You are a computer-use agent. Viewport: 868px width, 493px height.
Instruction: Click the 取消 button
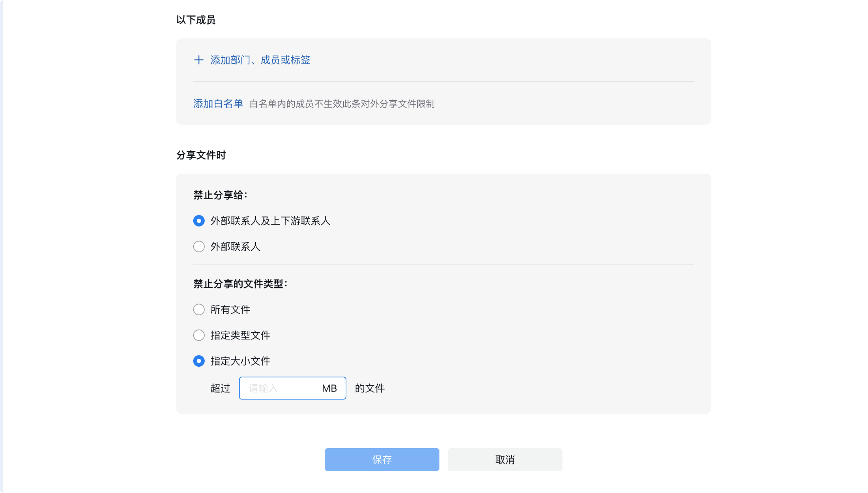click(x=505, y=460)
